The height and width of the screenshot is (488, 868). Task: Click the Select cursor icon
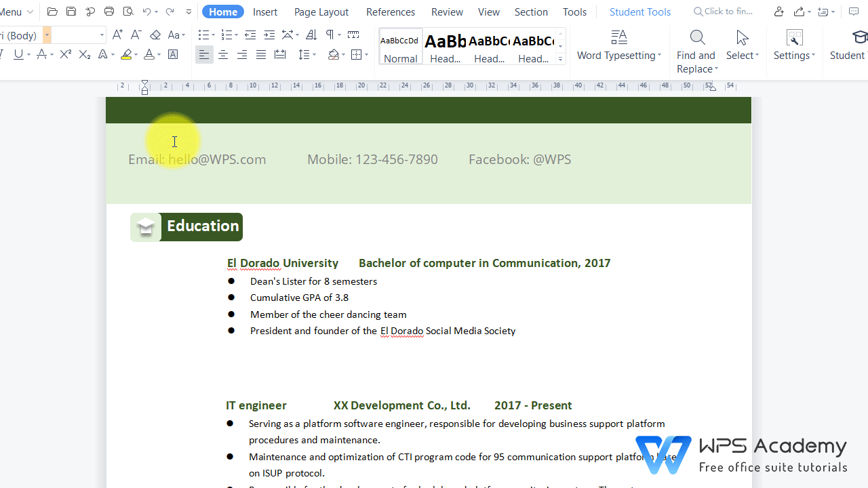[742, 37]
